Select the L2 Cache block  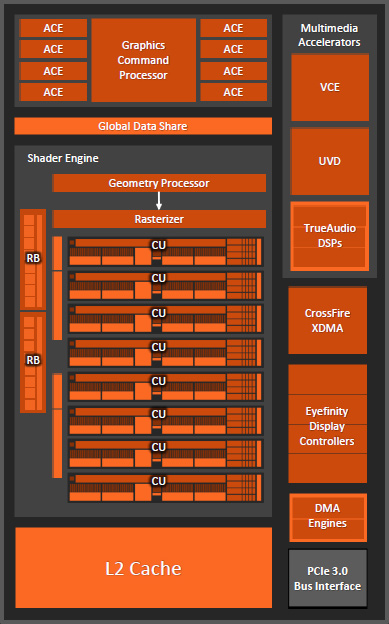(143, 568)
